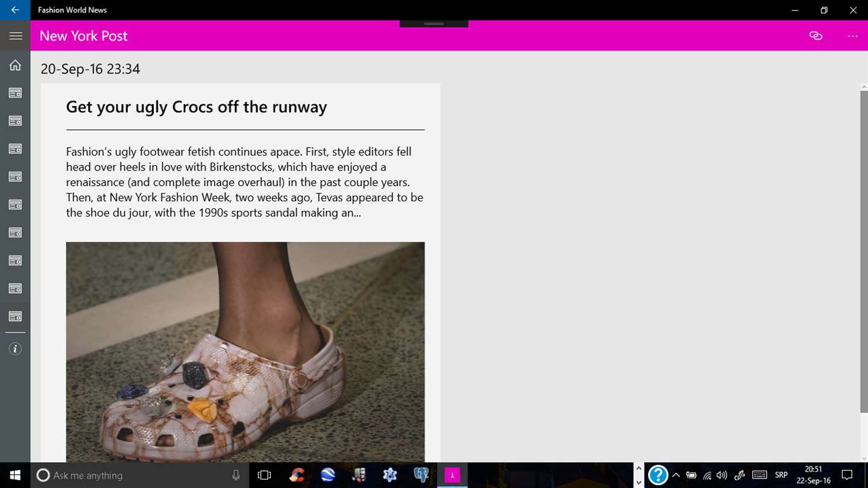Click the 20-Sep-16 23:34 date stamp

[90, 69]
